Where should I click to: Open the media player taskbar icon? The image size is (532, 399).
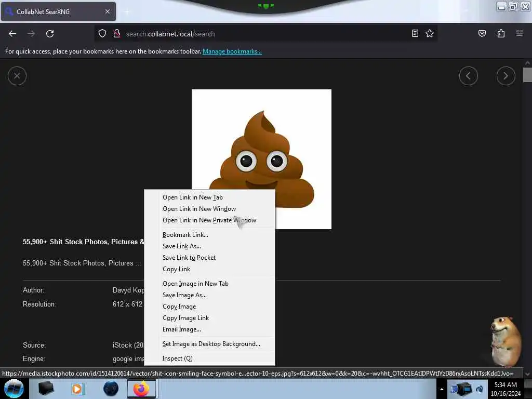(77, 389)
